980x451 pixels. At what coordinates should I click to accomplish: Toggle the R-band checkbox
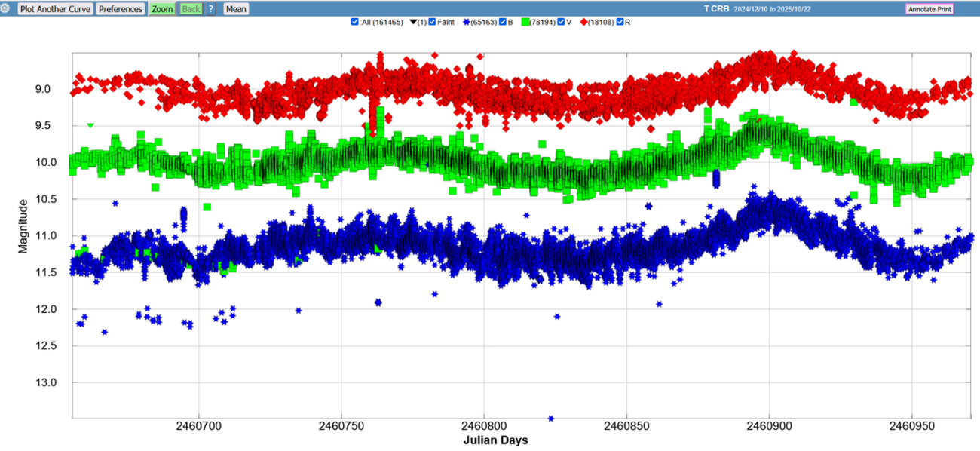620,22
